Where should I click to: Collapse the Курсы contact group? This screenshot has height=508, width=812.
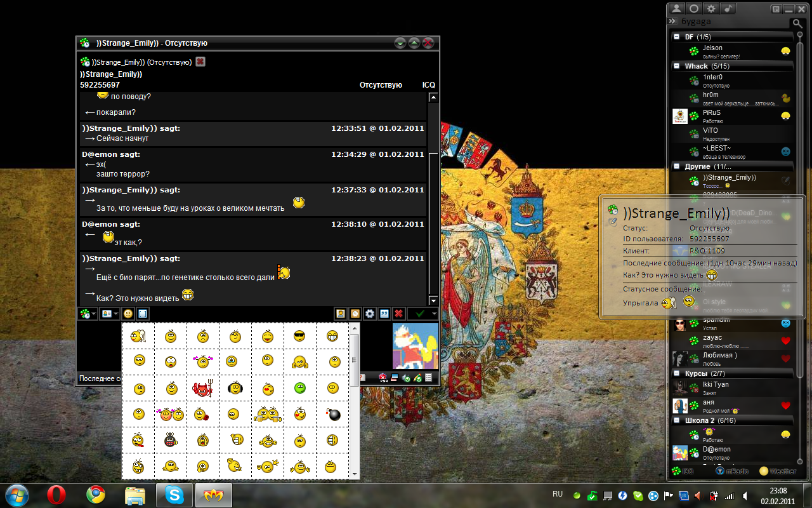click(677, 373)
